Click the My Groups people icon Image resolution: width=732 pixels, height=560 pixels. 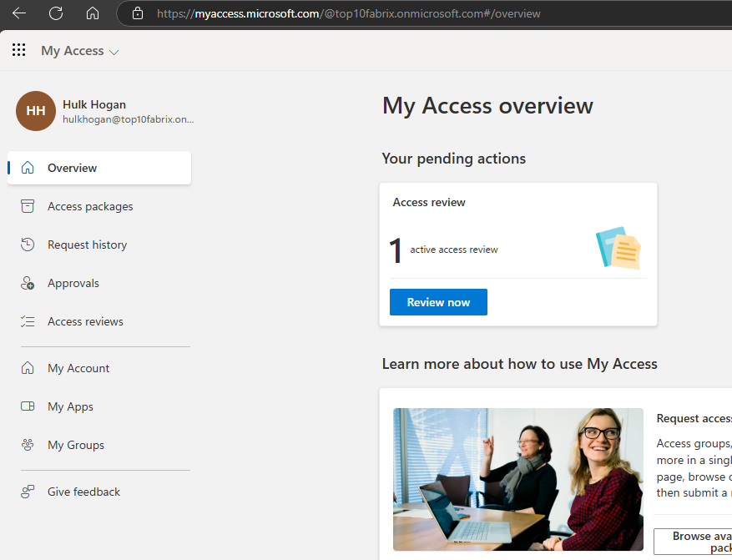(28, 445)
